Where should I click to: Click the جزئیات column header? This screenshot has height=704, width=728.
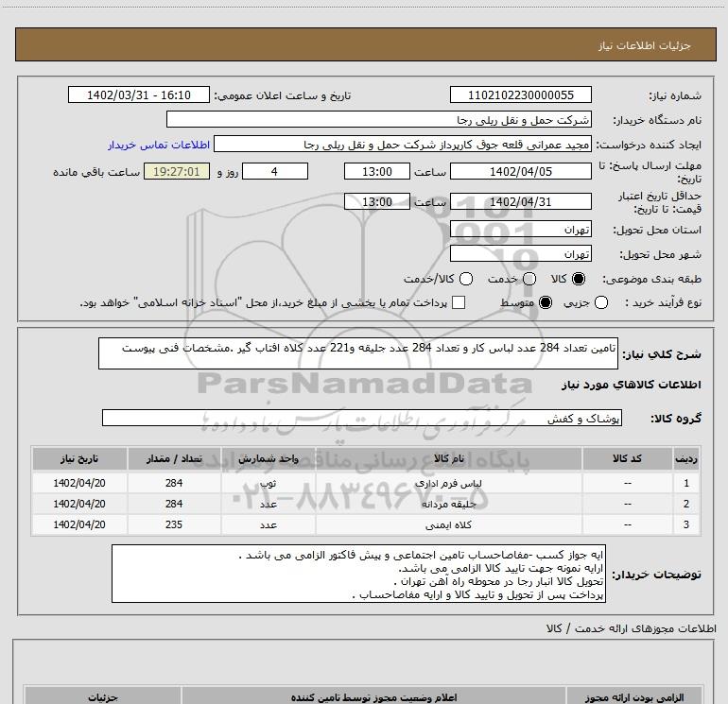(x=103, y=696)
